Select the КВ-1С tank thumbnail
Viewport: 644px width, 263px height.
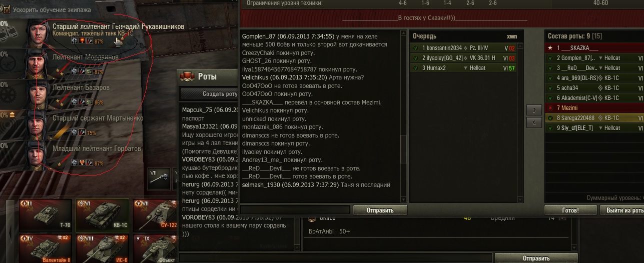click(102, 214)
